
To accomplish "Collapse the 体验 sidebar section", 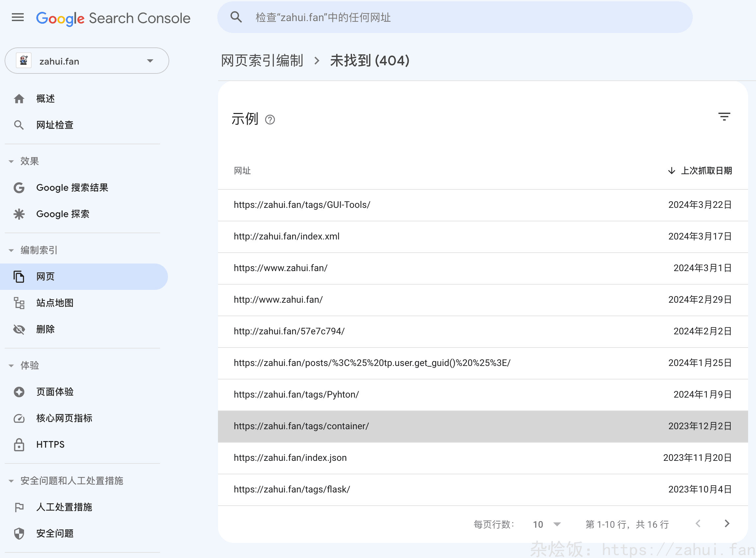I will 12,366.
